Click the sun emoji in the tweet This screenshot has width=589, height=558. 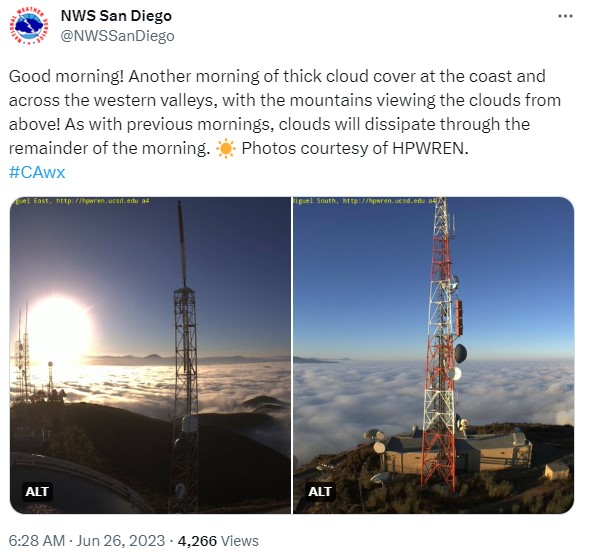(x=225, y=148)
